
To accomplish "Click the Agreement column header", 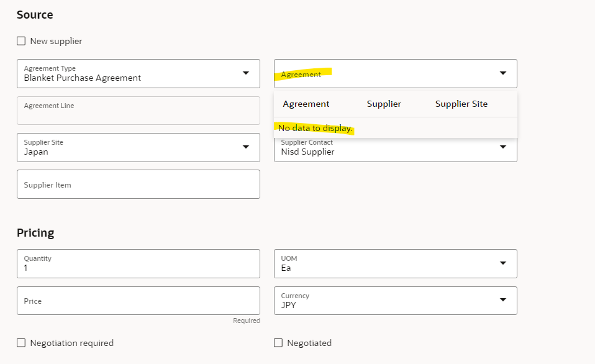I will coord(306,104).
